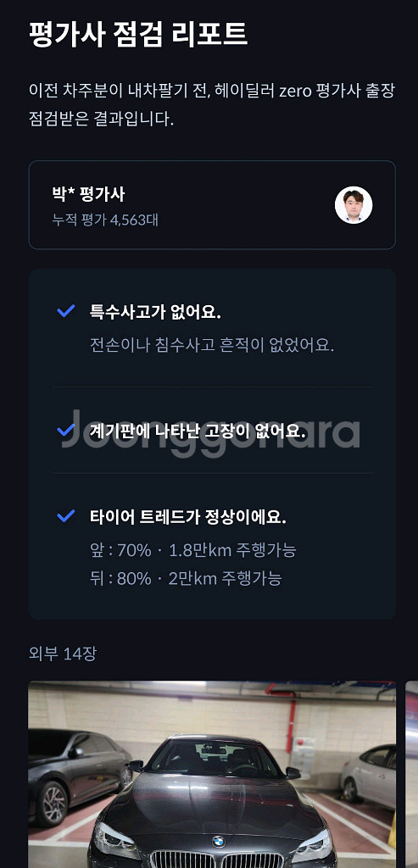Tap the evaluator profile avatar photo
Screen dimensions: 418x868
pos(354,205)
